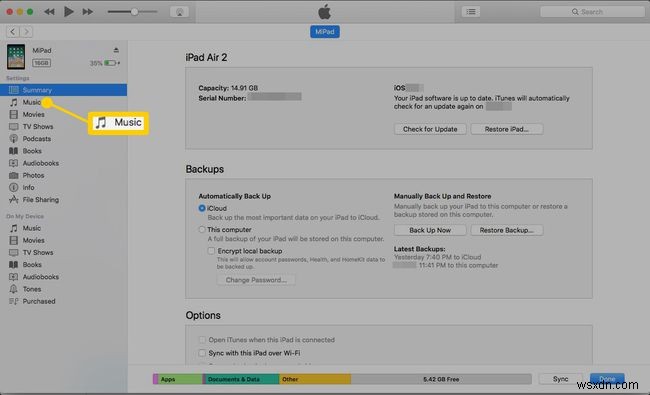The image size is (650, 395).
Task: Click the Other storage segment
Action: click(315, 379)
